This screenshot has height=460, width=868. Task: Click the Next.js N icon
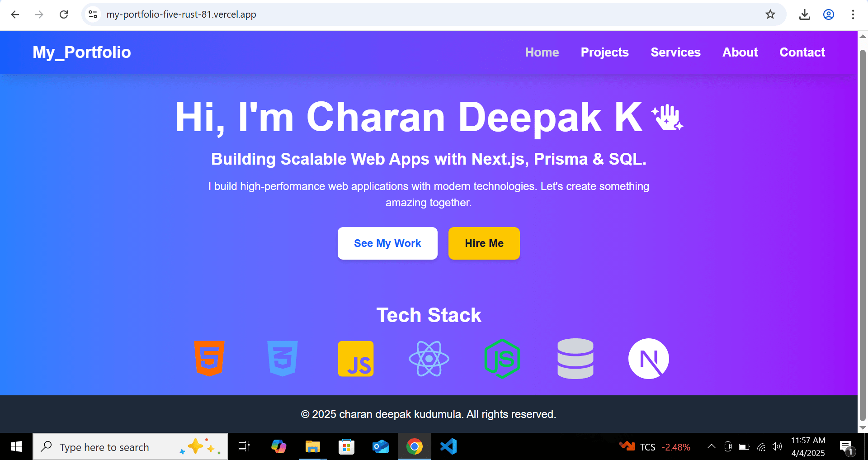(649, 359)
